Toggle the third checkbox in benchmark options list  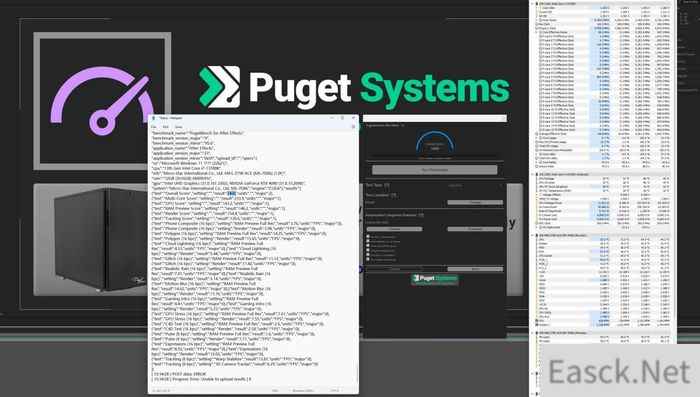pyautogui.click(x=368, y=246)
